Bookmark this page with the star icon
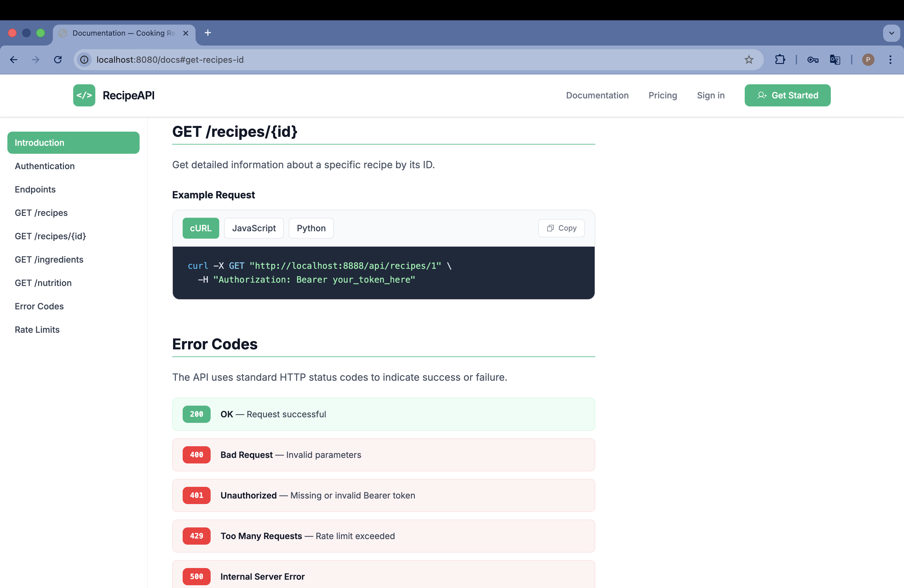 pos(749,60)
